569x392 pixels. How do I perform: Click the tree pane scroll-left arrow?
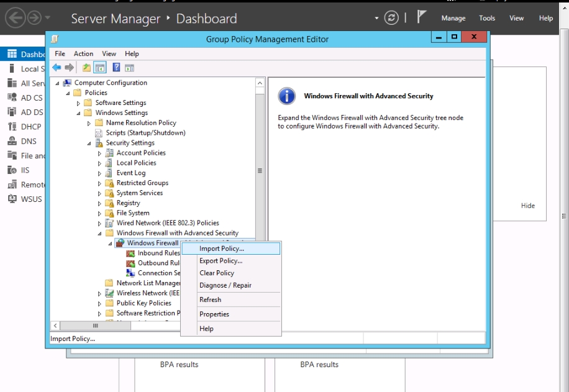point(55,326)
